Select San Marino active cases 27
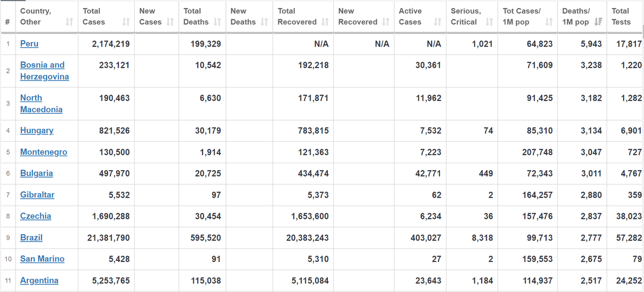This screenshot has width=644, height=292. tap(437, 259)
